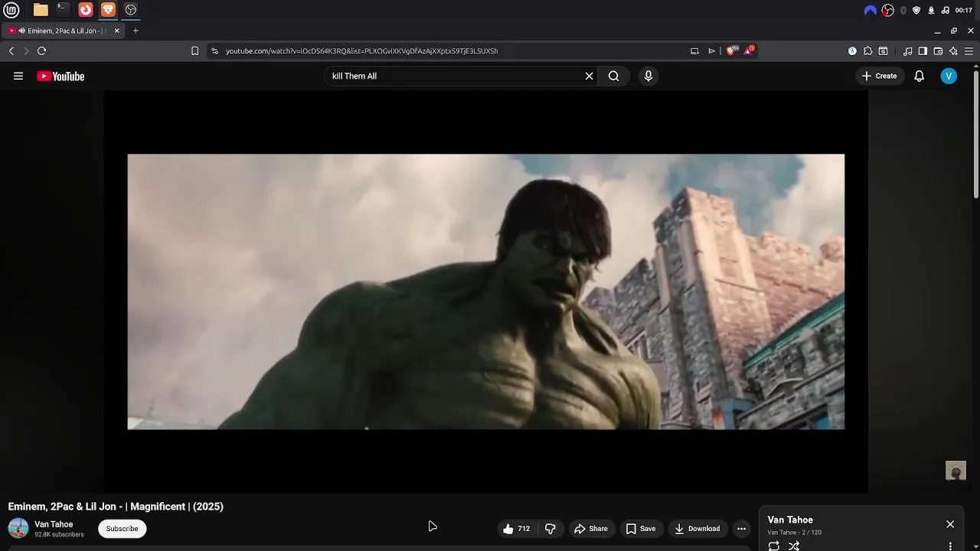The image size is (980, 551).
Task: Open the system tray music note applet
Action: 946,10
